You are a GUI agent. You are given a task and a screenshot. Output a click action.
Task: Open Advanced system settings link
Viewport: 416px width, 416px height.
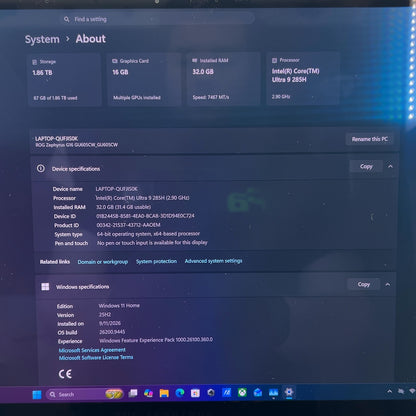[x=213, y=261]
